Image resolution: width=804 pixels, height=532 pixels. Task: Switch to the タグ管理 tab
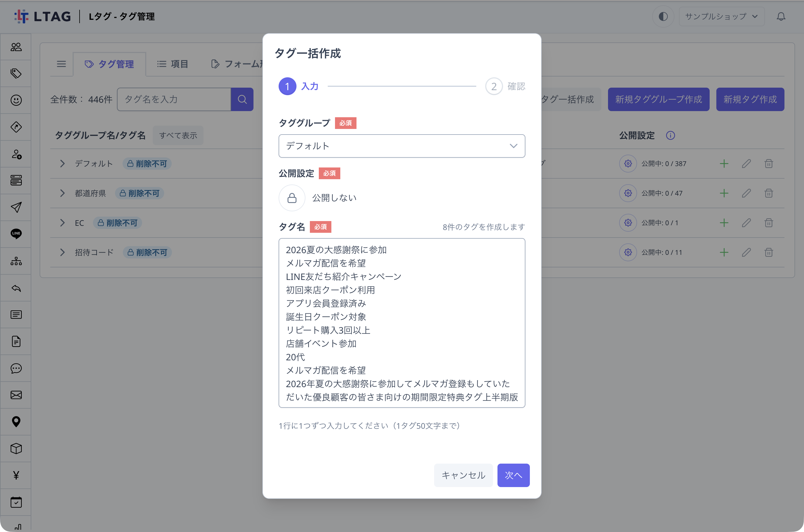(x=109, y=64)
